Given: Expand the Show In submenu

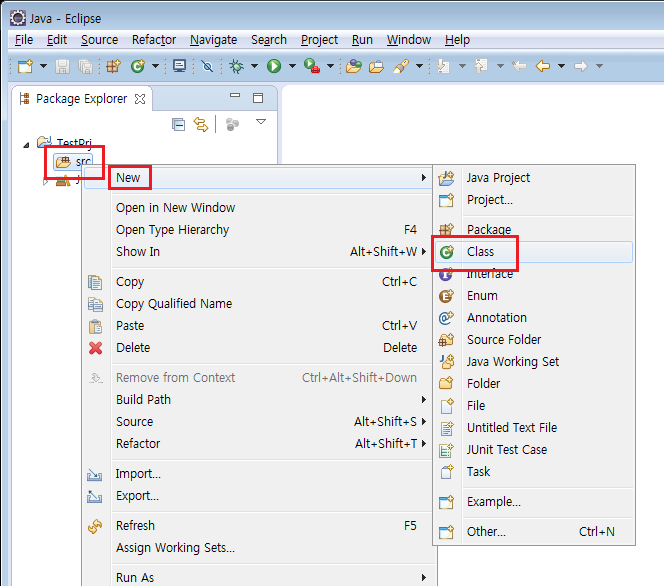Looking at the screenshot, I should (258, 252).
